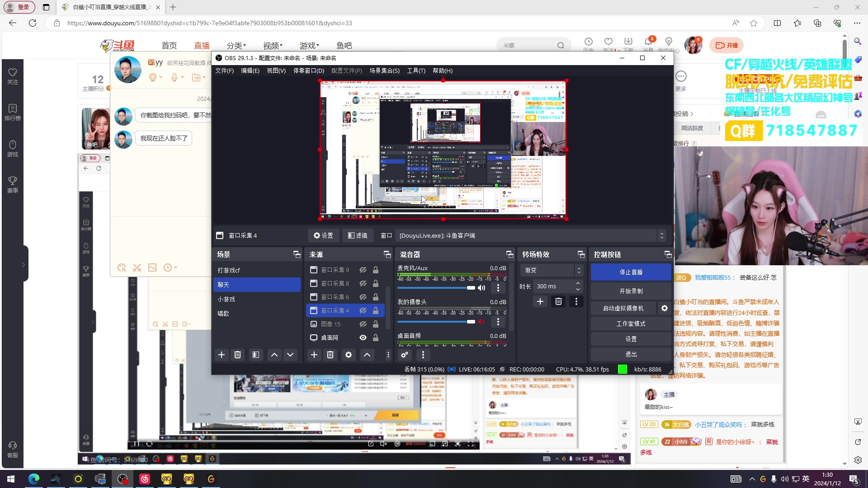
Task: Open scene filters icon in Scenes panel
Action: tap(256, 355)
